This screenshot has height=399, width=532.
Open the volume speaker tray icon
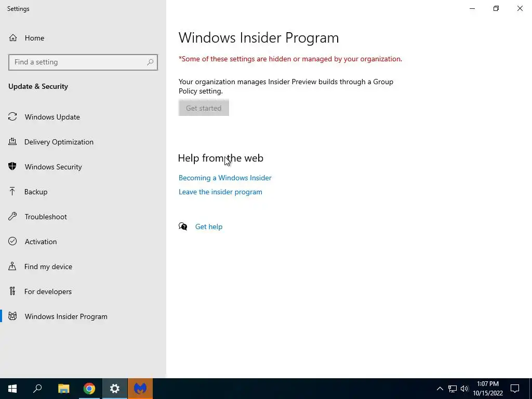click(464, 389)
